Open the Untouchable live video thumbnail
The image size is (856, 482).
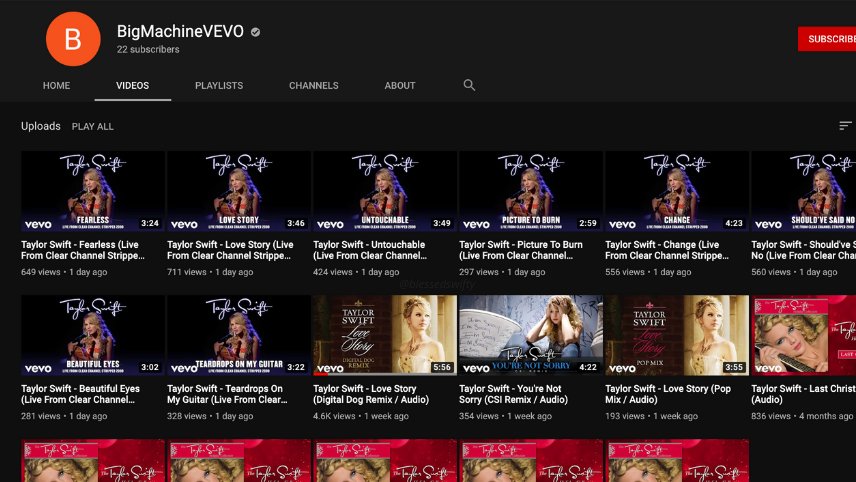coord(385,191)
